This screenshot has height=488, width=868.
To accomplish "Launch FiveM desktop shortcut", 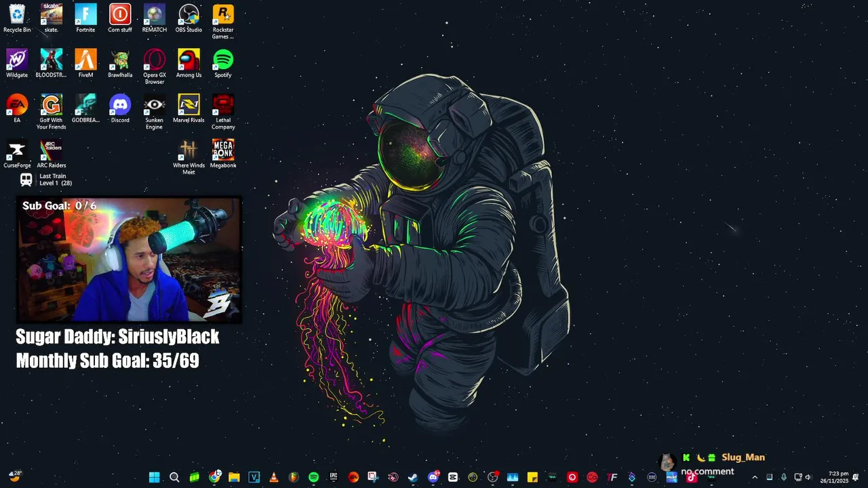I will click(85, 64).
